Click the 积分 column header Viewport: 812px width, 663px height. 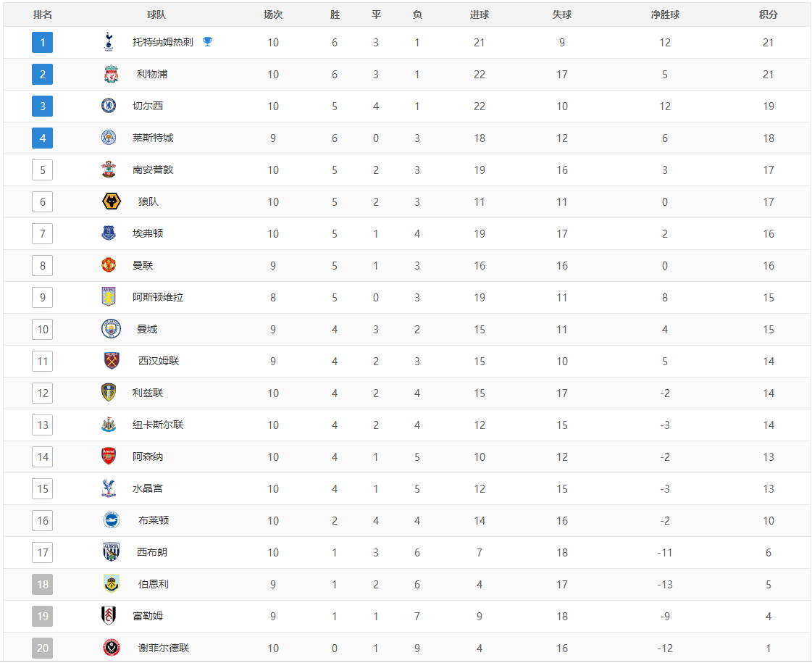[x=768, y=14]
